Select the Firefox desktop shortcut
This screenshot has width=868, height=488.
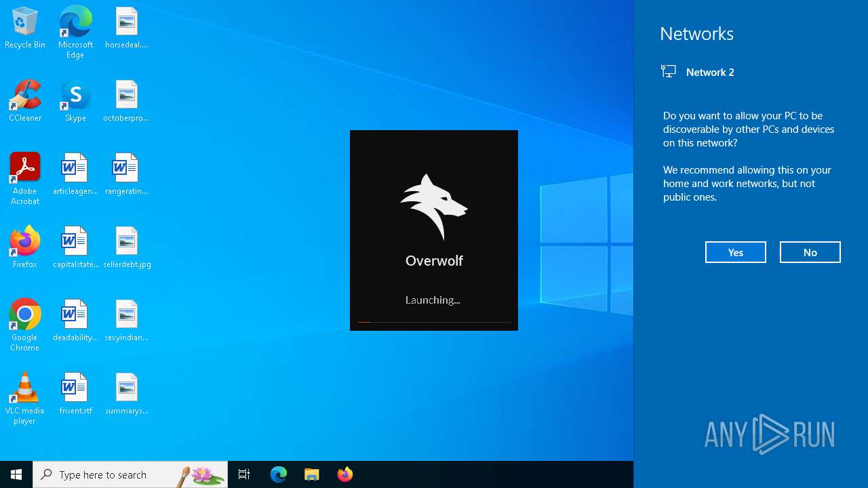25,248
